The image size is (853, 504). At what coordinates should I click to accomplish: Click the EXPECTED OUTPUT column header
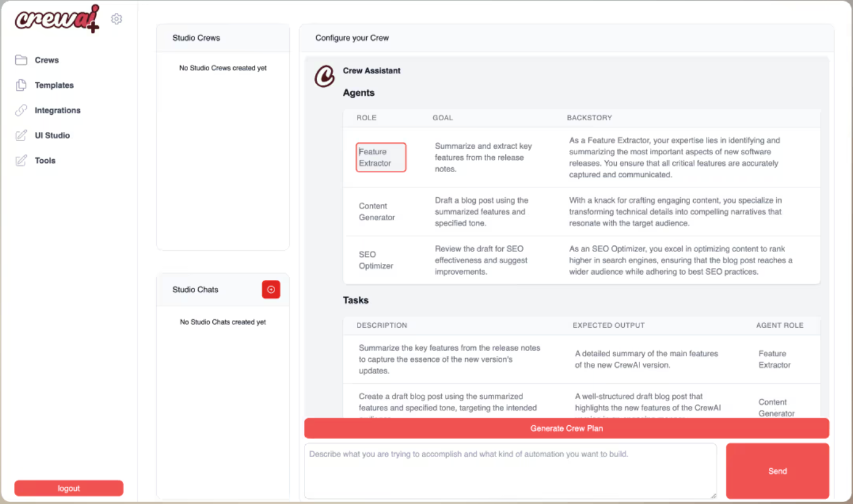(608, 325)
